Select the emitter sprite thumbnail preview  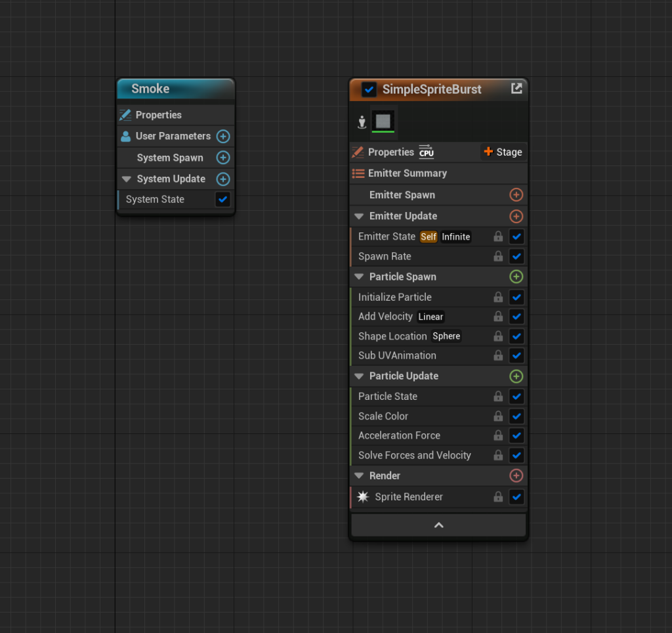pyautogui.click(x=383, y=121)
